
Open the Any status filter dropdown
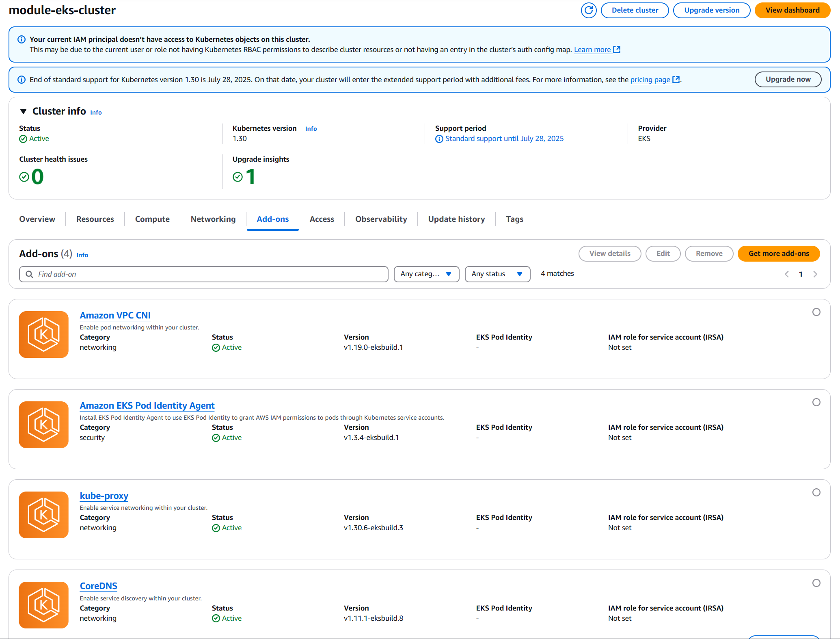tap(497, 274)
